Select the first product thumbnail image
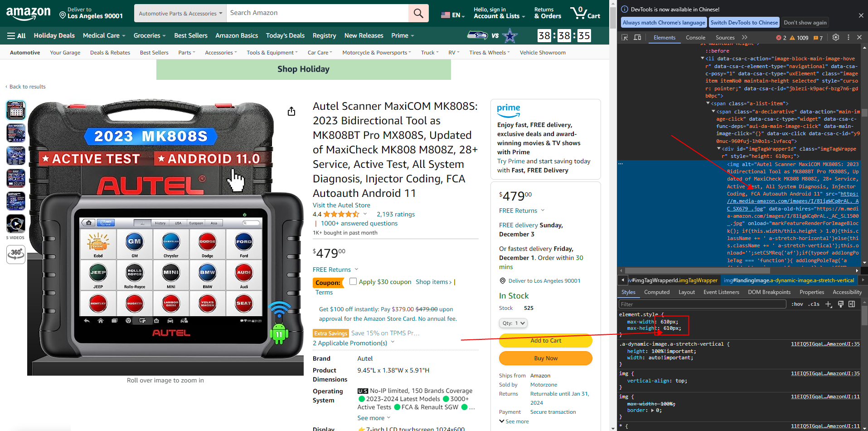 (x=16, y=110)
